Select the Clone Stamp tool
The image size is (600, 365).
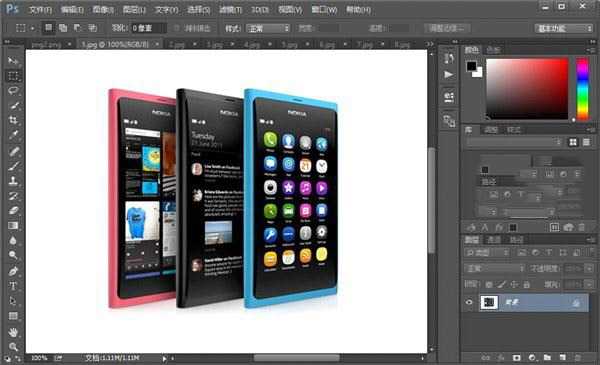tap(13, 180)
